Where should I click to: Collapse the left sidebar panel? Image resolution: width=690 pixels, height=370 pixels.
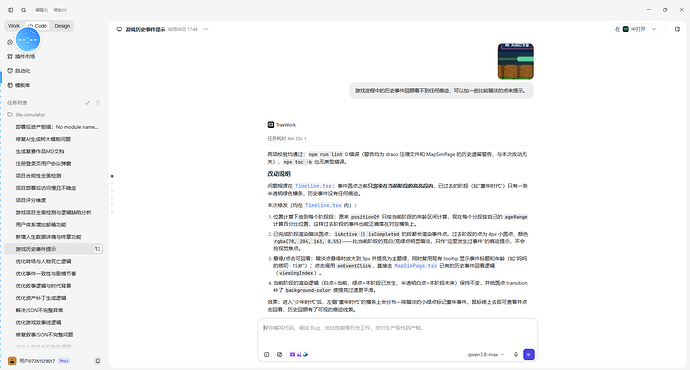pyautogui.click(x=11, y=10)
